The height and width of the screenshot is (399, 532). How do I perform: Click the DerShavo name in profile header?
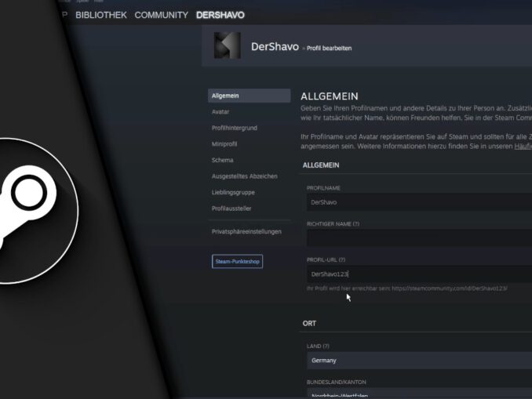click(x=275, y=47)
